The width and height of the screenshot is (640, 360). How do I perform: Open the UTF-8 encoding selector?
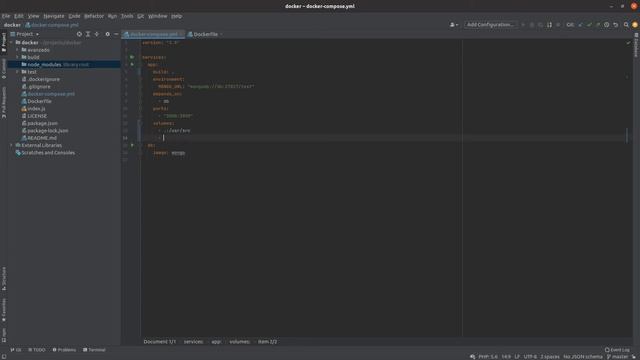(x=530, y=357)
